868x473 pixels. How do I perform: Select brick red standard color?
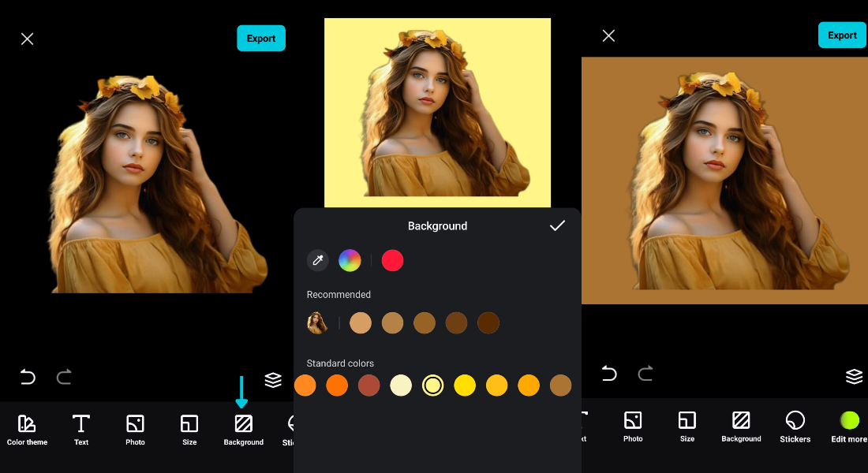point(369,385)
